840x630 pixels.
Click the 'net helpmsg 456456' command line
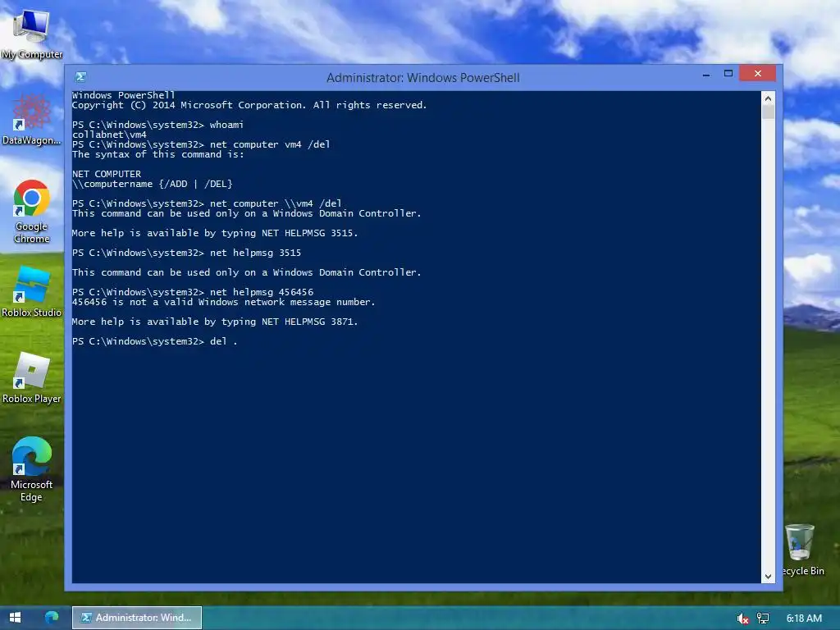[x=192, y=292]
